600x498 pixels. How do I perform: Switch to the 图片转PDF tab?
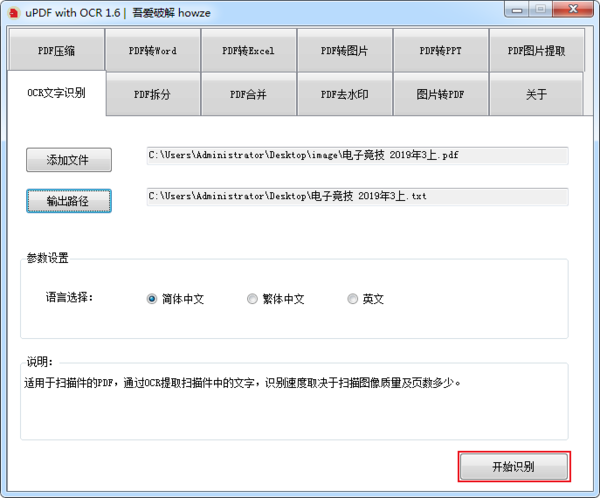(441, 94)
